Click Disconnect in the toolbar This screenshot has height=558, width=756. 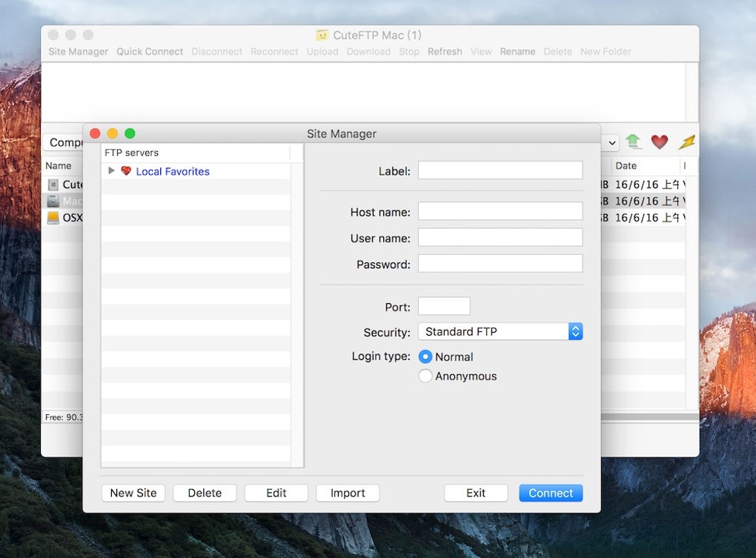(x=216, y=52)
